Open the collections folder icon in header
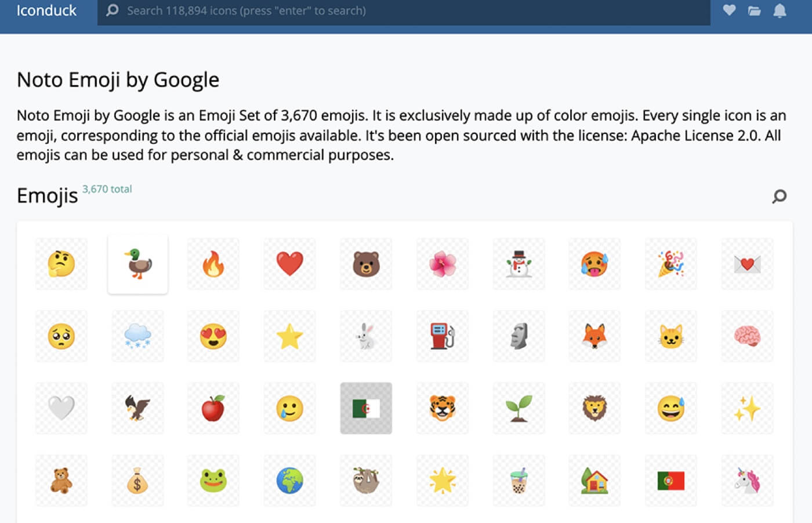Viewport: 812px width, 523px height. 754,10
